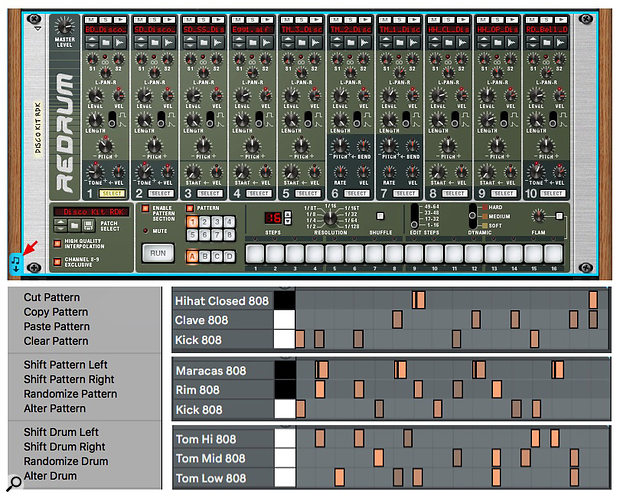Trigger channel 1 with its play arrow button
This screenshot has width=620, height=498.
coord(120,20)
